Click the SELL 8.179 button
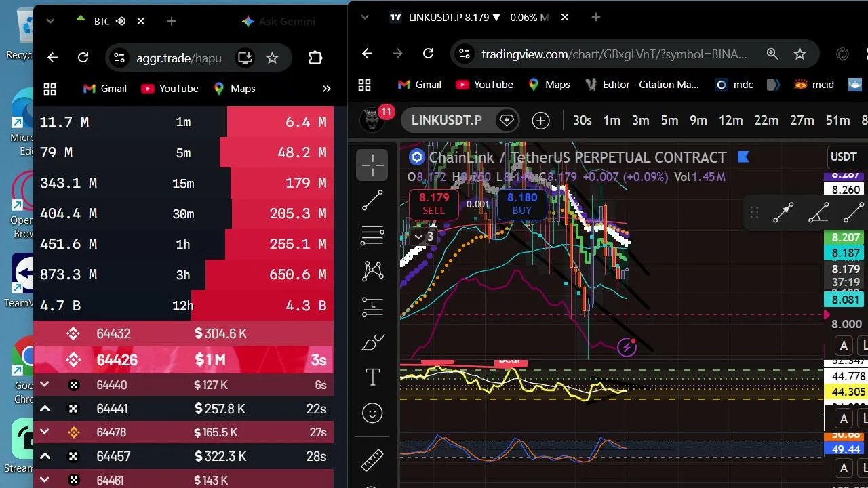This screenshot has height=488, width=868. point(434,204)
